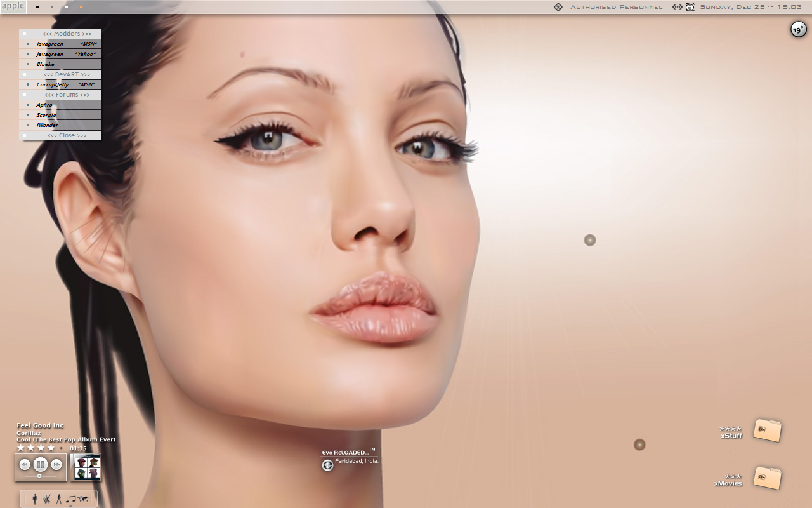Click the xMovies folder label
Screen dimensions: 812x508
pyautogui.click(x=728, y=483)
